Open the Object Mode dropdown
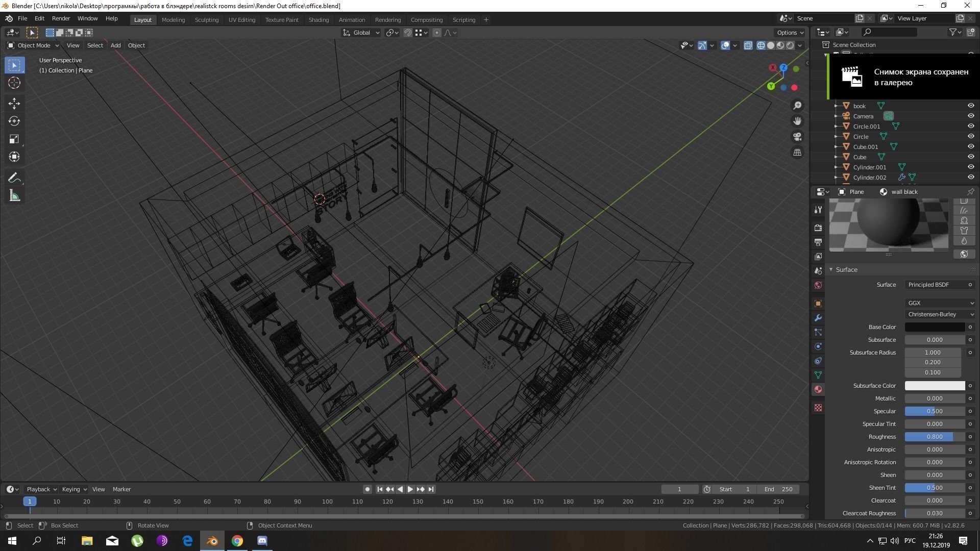980x551 pixels. point(33,45)
